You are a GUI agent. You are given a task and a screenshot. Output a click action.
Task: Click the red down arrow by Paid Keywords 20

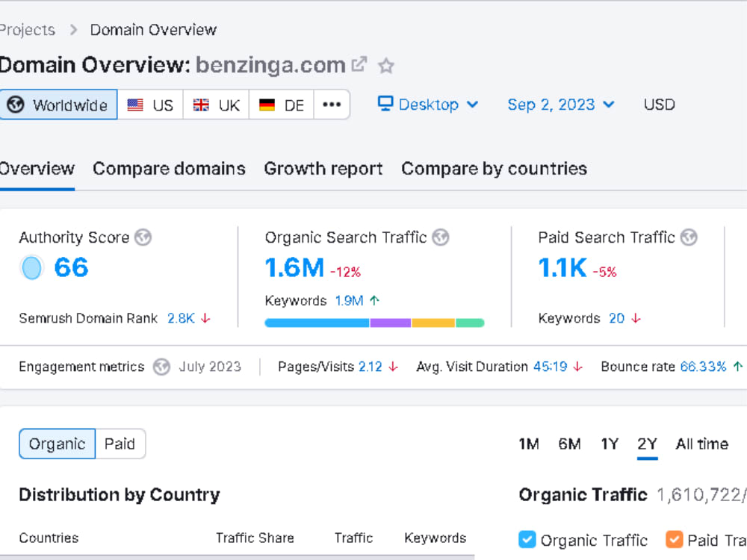tap(636, 318)
